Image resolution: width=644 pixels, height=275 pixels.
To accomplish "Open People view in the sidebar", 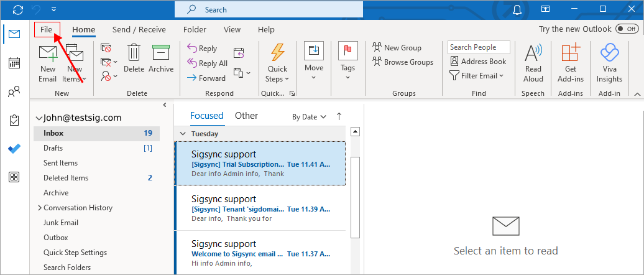I will (14, 93).
